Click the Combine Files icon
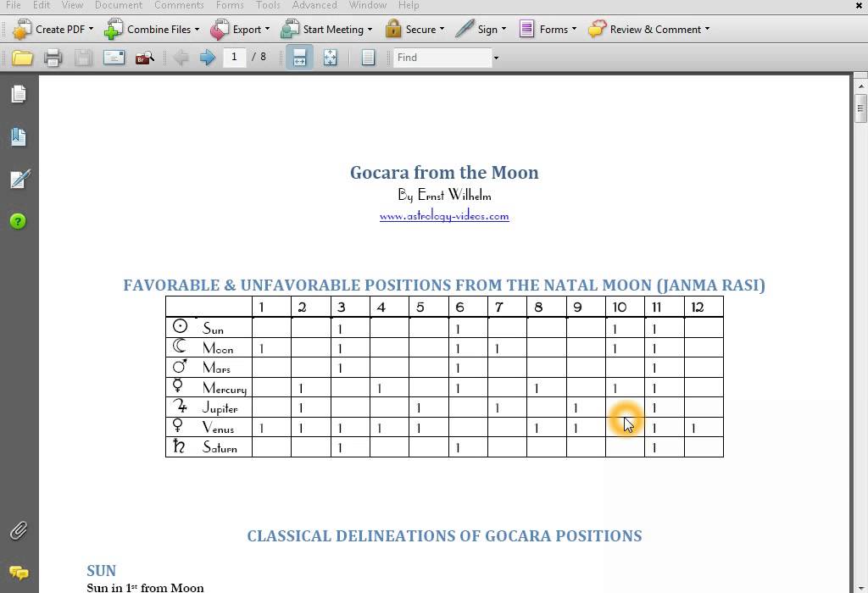This screenshot has height=593, width=868. click(x=114, y=30)
